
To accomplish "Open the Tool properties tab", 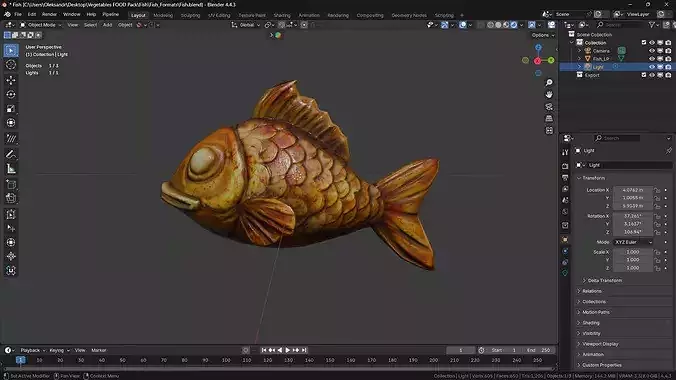I will (565, 152).
